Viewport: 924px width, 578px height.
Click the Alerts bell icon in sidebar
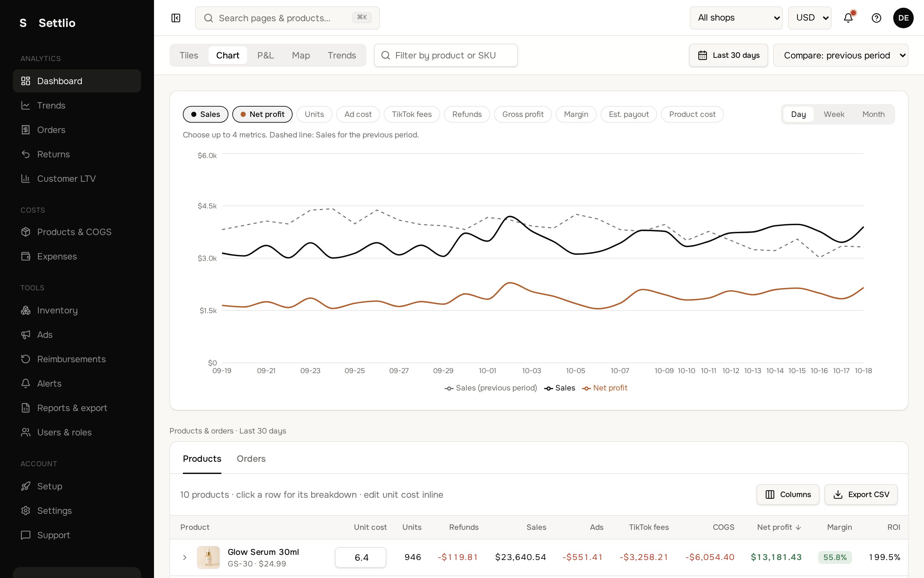point(26,383)
